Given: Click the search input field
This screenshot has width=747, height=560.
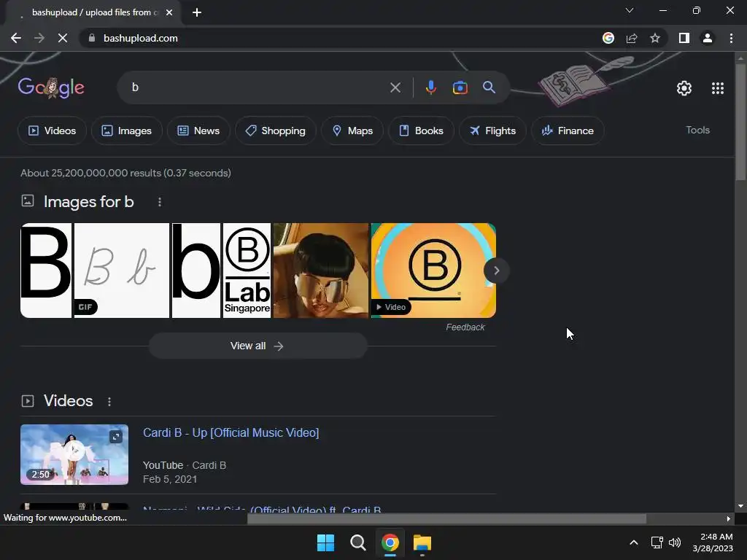Looking at the screenshot, I should (258, 87).
